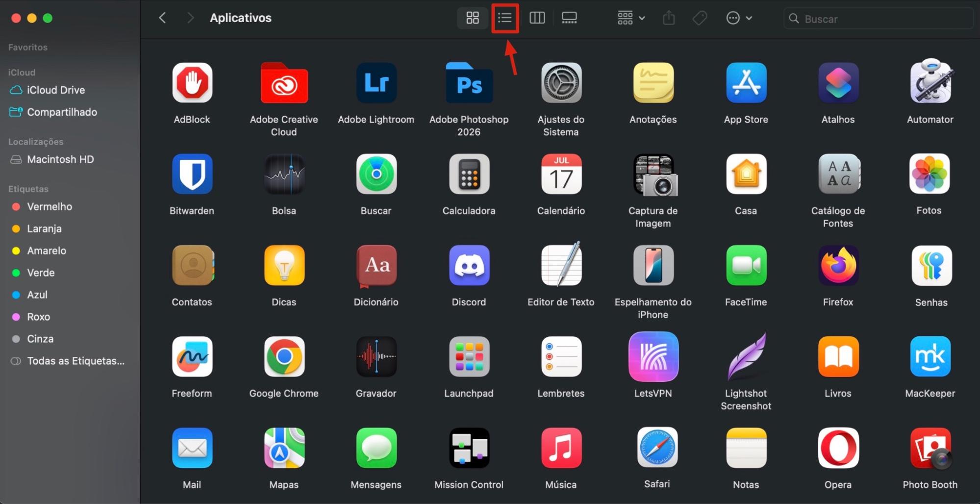The width and height of the screenshot is (980, 504).
Task: Open the Tags icon in the toolbar
Action: click(700, 18)
